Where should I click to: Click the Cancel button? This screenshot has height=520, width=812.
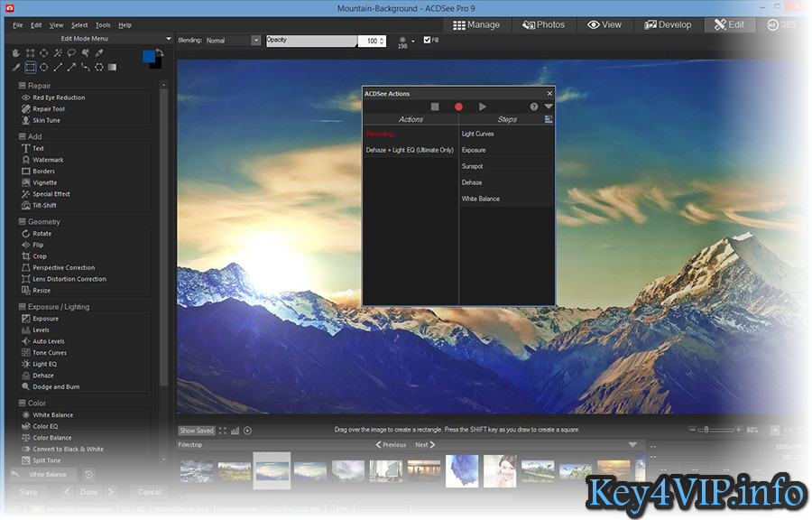pyautogui.click(x=149, y=492)
